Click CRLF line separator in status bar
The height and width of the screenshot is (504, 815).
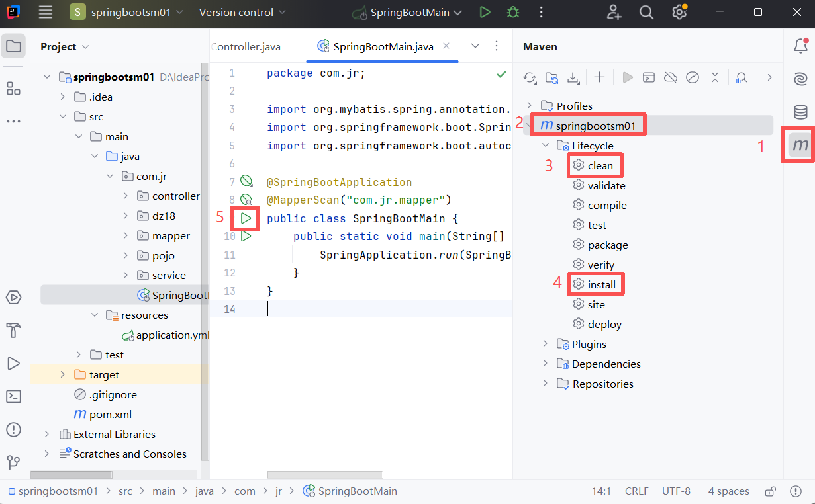pos(637,491)
